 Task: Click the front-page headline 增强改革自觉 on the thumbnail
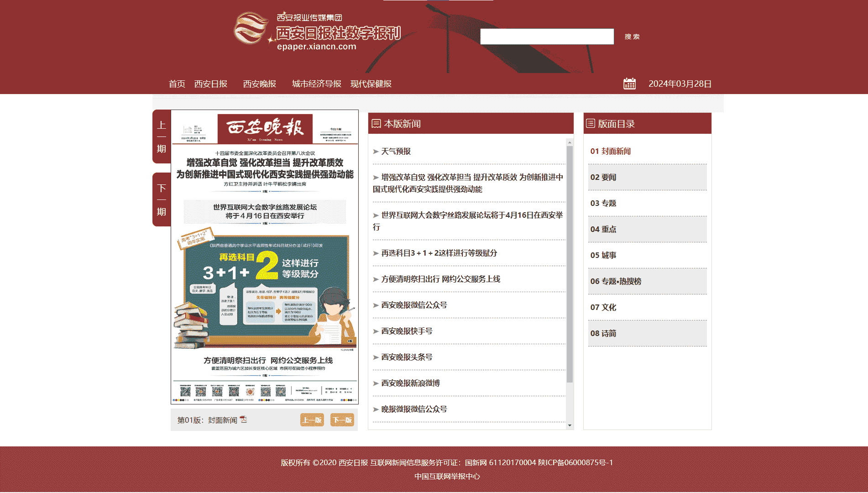click(265, 168)
